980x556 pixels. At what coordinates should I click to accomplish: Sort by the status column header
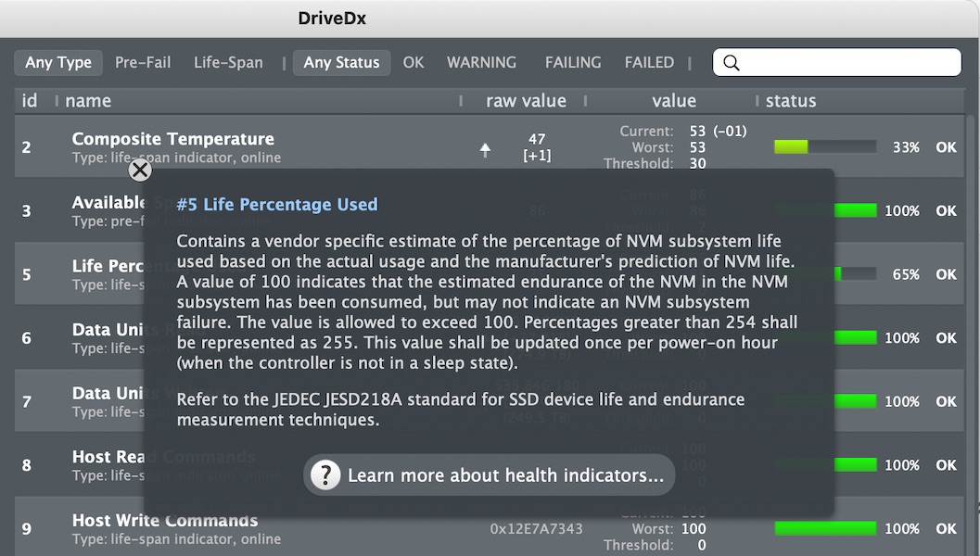coord(791,101)
